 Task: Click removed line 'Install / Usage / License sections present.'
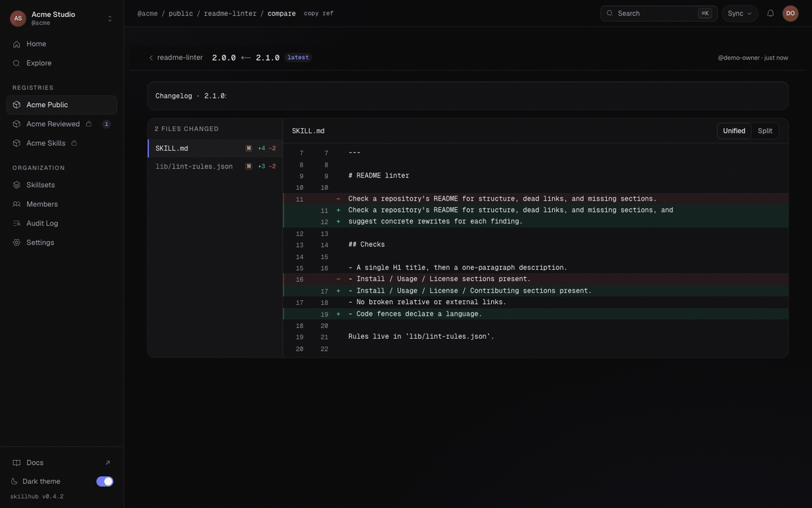536,279
